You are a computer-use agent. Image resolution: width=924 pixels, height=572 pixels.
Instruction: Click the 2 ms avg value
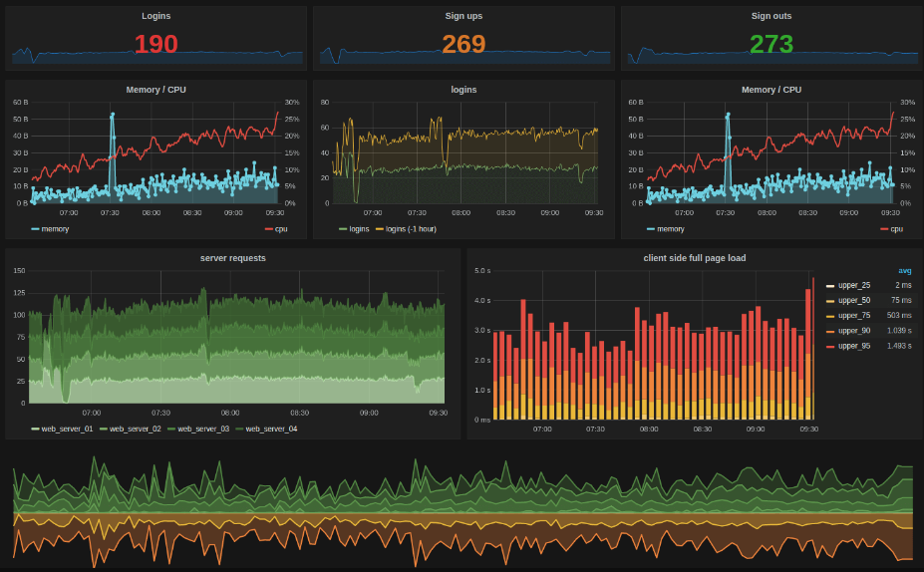(x=903, y=285)
